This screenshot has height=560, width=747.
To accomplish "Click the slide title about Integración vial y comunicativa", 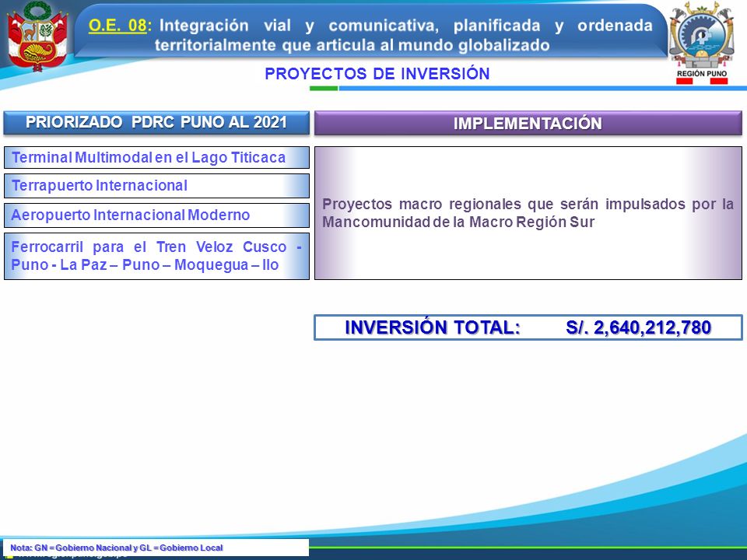I will (x=370, y=35).
